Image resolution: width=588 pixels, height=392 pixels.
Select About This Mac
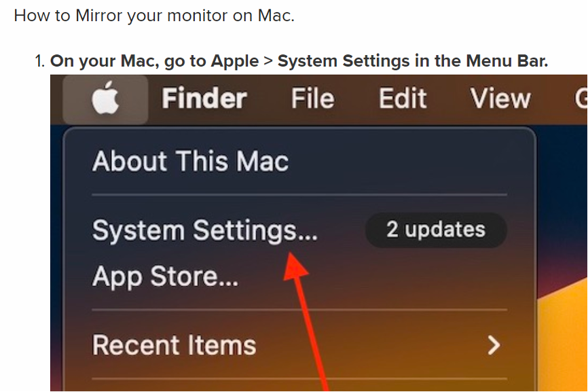191,161
